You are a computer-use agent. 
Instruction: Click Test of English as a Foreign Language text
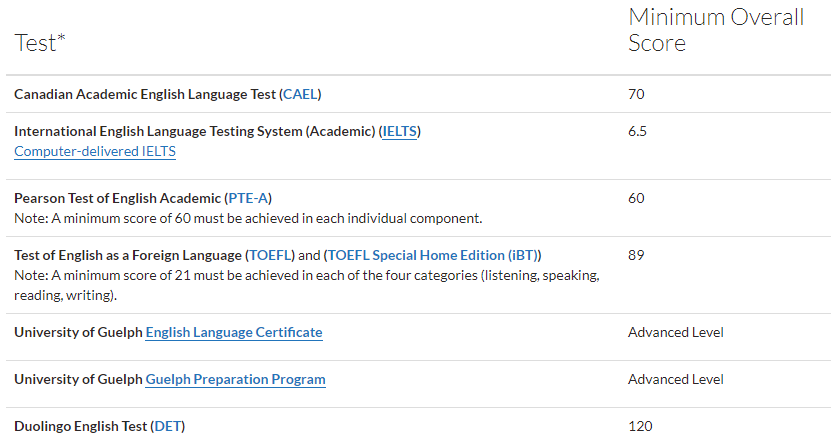click(128, 256)
